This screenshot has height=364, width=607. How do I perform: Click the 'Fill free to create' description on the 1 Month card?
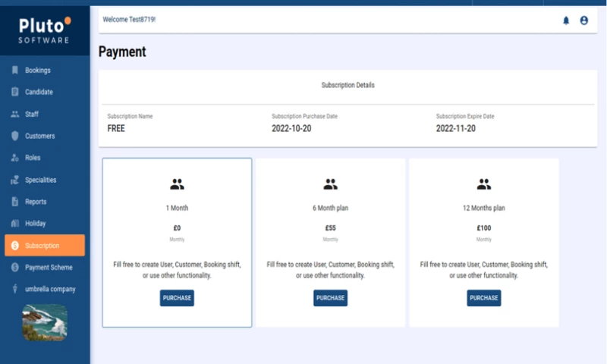tap(177, 270)
